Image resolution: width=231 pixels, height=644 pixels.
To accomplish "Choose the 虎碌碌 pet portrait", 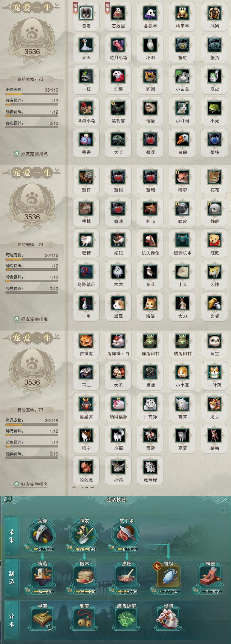I will tap(151, 467).
